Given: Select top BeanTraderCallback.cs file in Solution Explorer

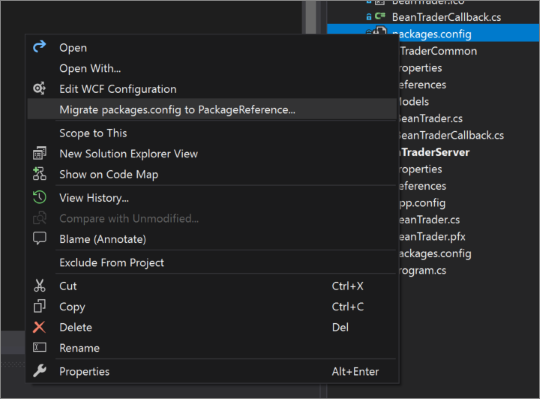Looking at the screenshot, I should tap(446, 17).
